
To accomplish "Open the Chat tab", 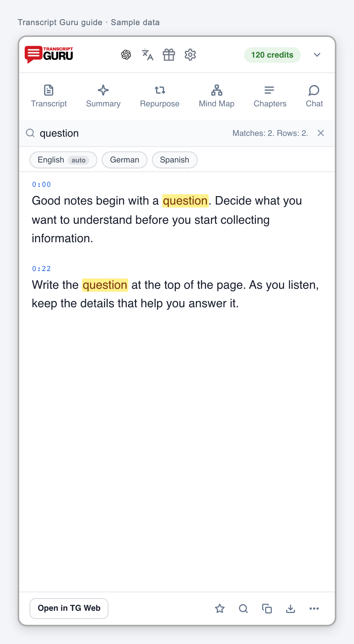I will tap(314, 96).
